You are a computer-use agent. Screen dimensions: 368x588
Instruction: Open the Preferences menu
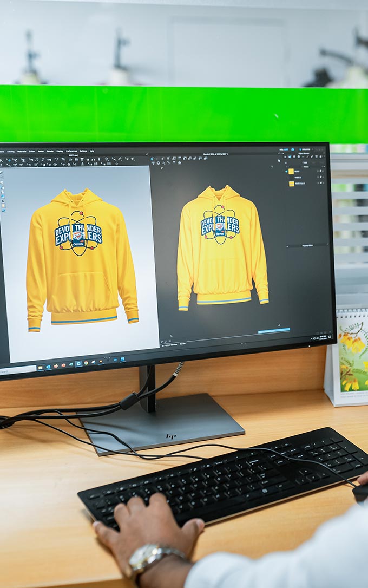(71, 151)
